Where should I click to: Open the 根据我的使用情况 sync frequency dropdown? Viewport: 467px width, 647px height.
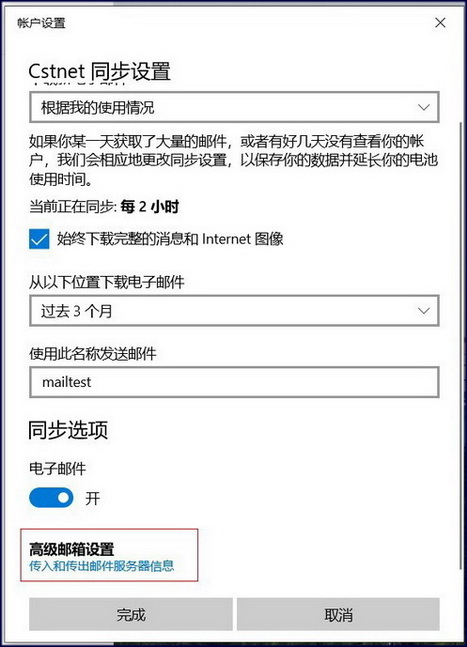point(234,107)
